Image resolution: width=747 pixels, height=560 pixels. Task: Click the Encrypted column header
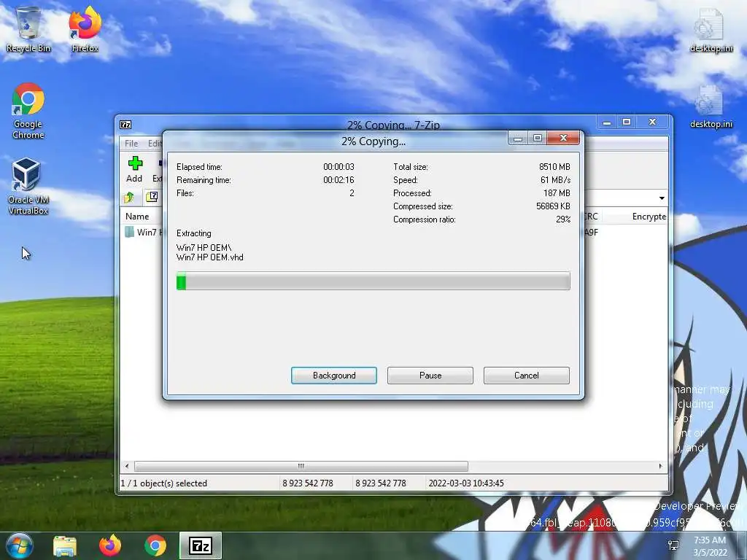tap(649, 216)
